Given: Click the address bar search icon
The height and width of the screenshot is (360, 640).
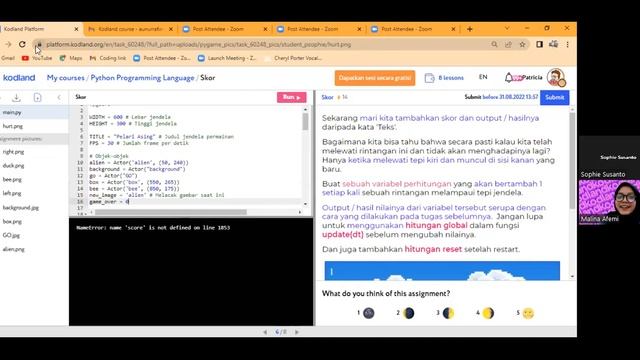Looking at the screenshot, I should (x=494, y=44).
